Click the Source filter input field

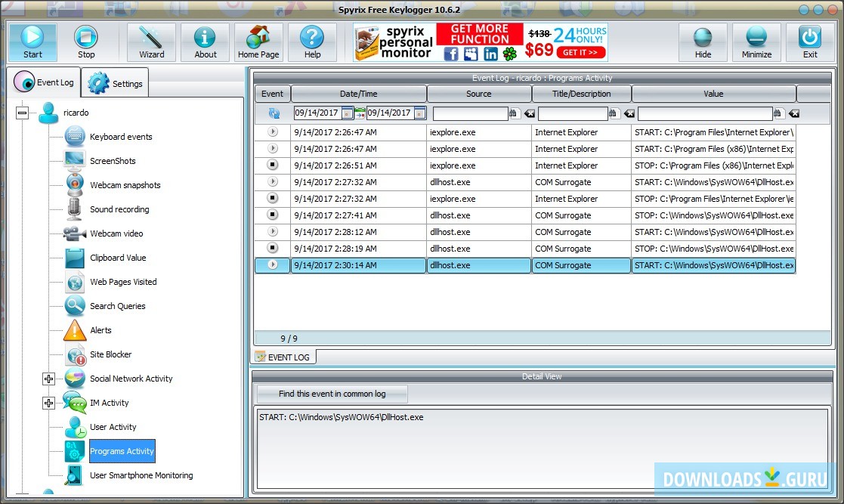(469, 113)
